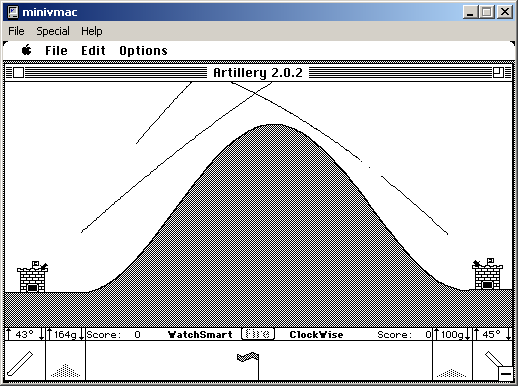Maximize the minivmac window
This screenshot has height=386, width=518.
tap(487, 12)
